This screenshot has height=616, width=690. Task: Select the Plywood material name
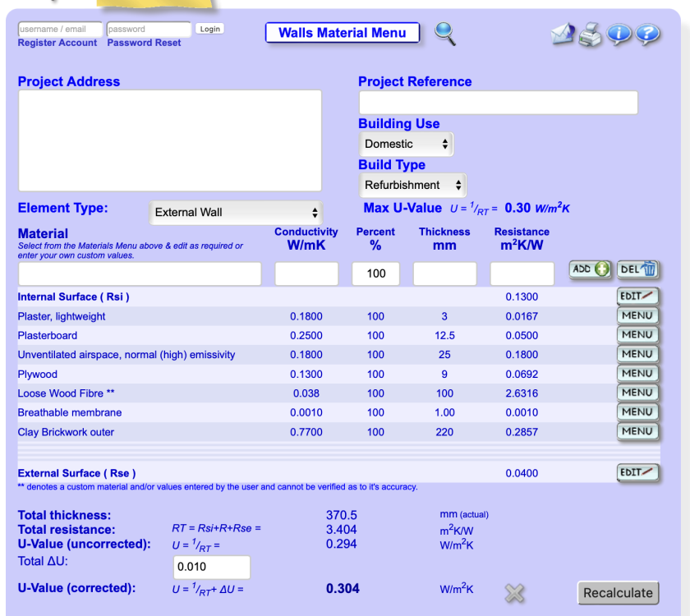[38, 375]
